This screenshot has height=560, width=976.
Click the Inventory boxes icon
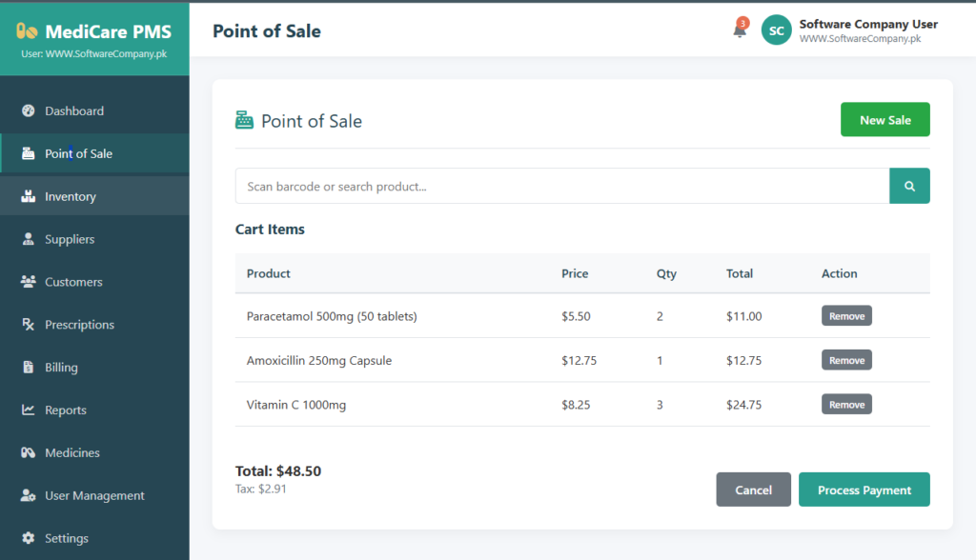click(x=28, y=196)
